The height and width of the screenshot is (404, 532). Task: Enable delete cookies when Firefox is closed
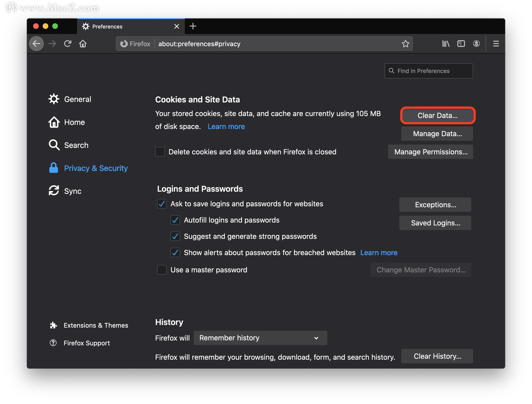(x=160, y=152)
